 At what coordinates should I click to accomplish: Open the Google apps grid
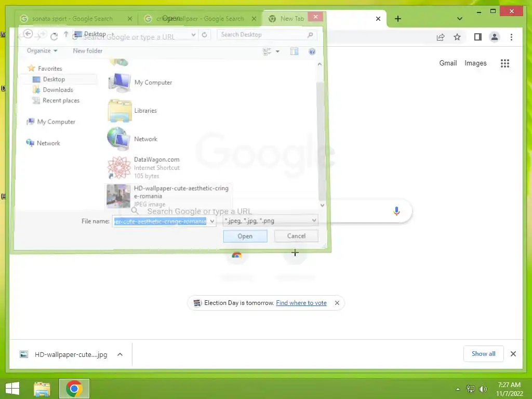505,63
